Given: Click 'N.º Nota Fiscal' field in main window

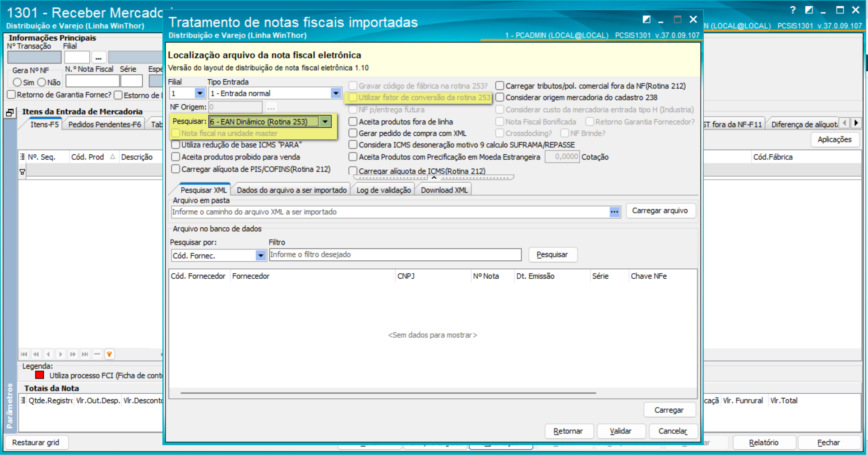Looking at the screenshot, I should coord(92,81).
